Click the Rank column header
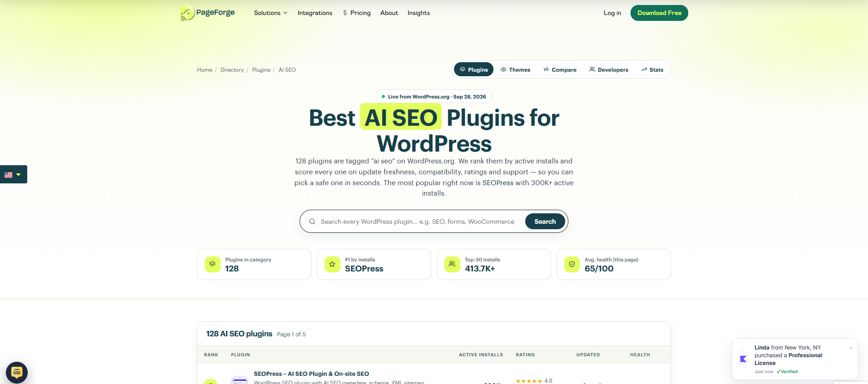868x384 pixels. [x=211, y=355]
